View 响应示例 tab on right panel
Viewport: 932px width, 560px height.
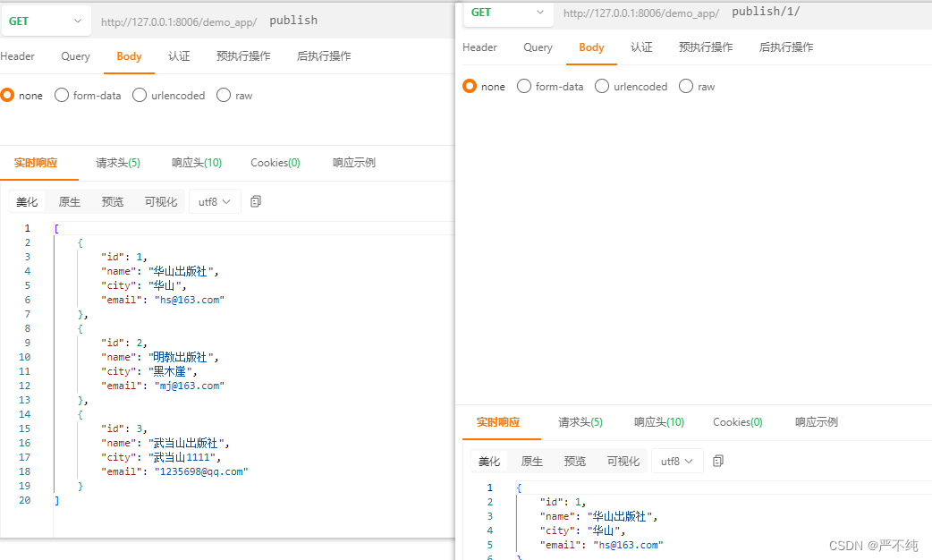(x=816, y=421)
